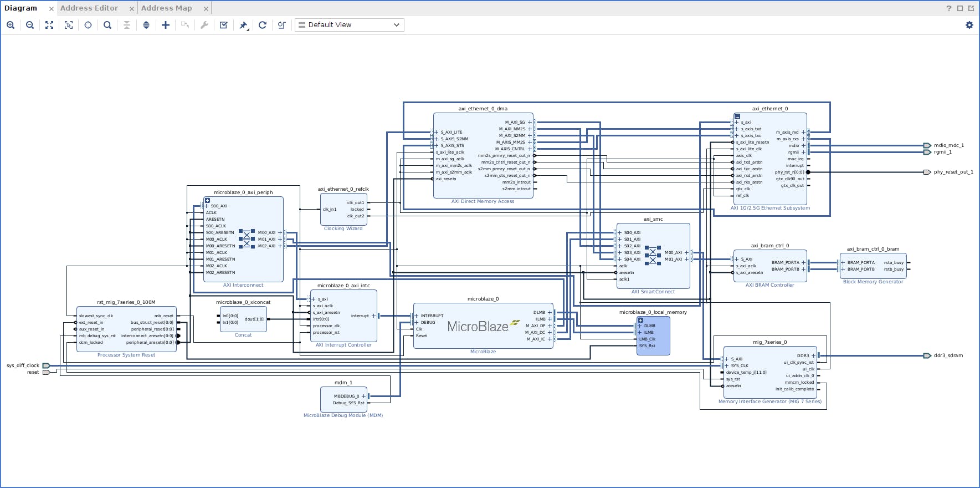Click the Regenerate Layout icon
The image size is (980, 488).
point(263,25)
